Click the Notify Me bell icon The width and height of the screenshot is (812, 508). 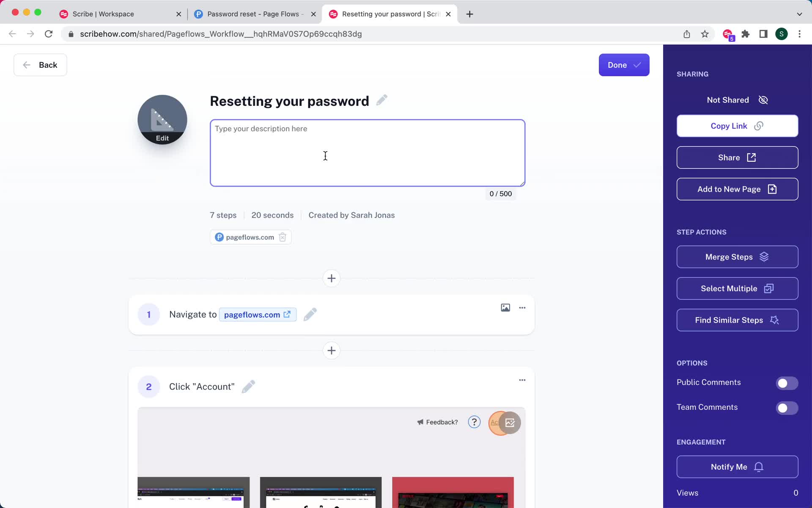(759, 467)
